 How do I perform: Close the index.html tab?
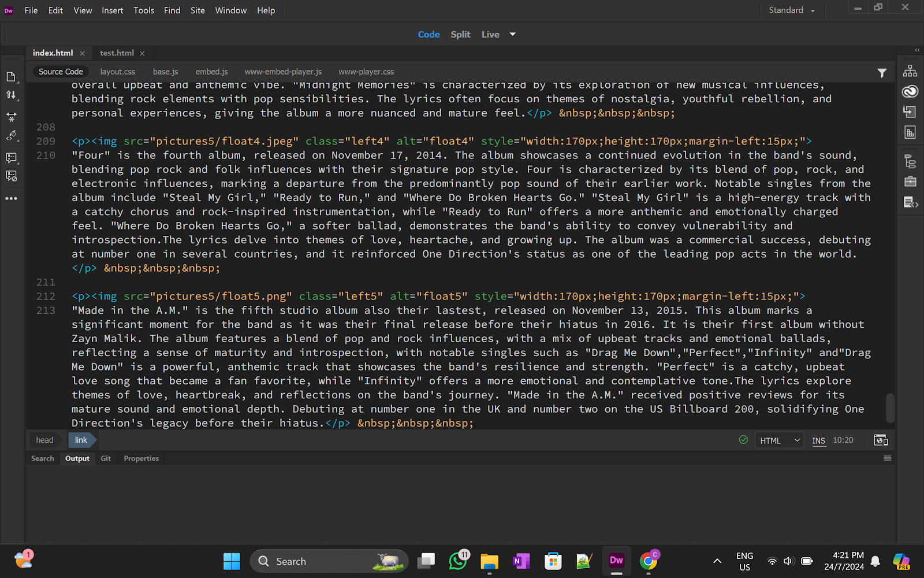coord(82,53)
